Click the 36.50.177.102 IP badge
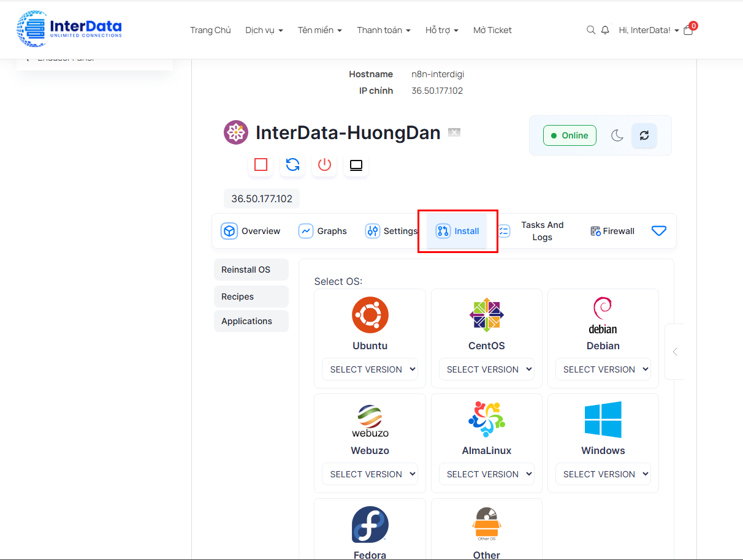Viewport: 743px width, 560px height. 262,199
